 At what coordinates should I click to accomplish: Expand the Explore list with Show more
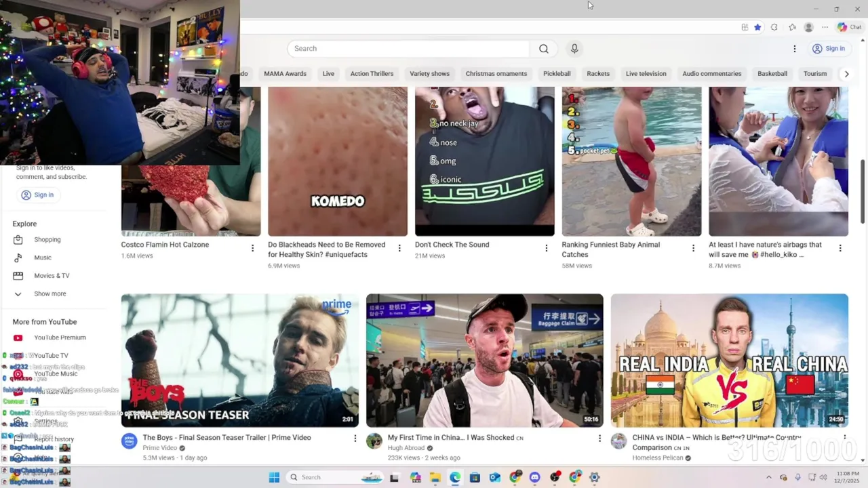[50, 294]
